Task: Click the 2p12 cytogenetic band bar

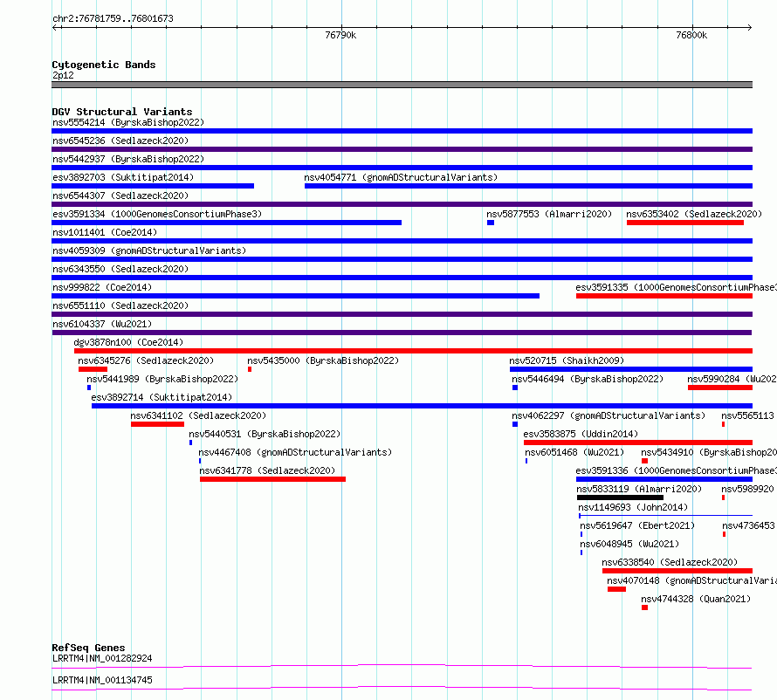Action: click(402, 85)
